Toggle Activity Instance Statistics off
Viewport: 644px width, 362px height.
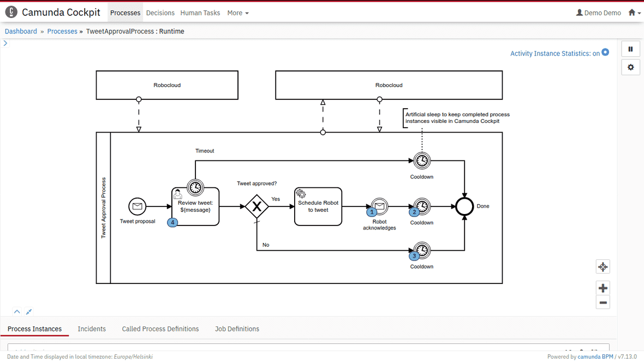[604, 53]
